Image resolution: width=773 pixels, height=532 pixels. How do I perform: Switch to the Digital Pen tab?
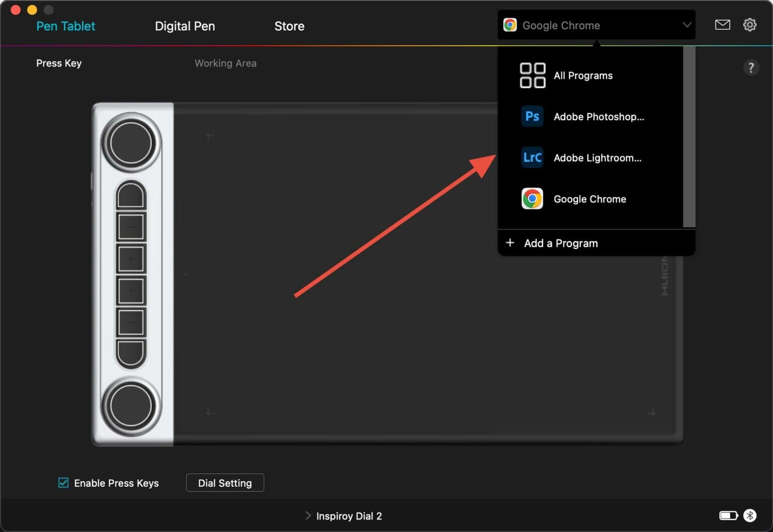[185, 26]
